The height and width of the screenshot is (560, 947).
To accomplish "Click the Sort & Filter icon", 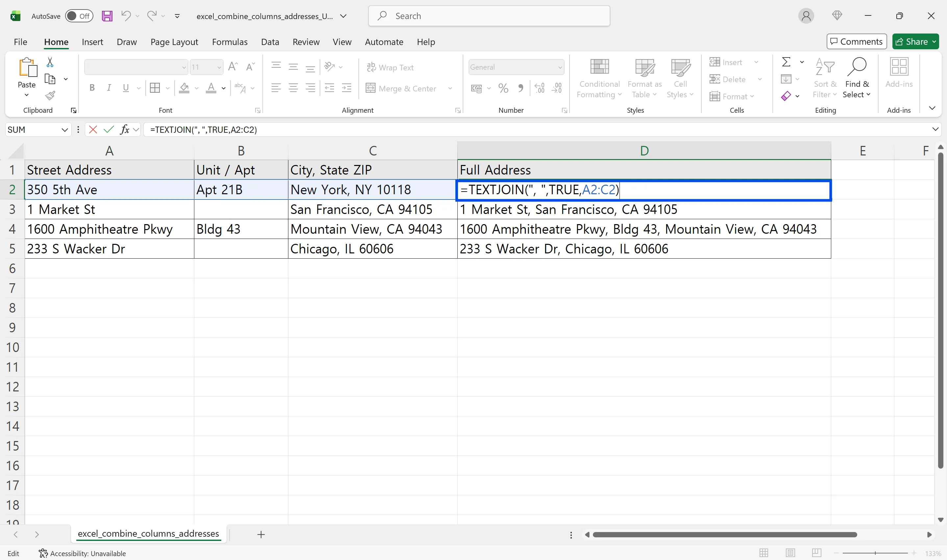I will (824, 77).
